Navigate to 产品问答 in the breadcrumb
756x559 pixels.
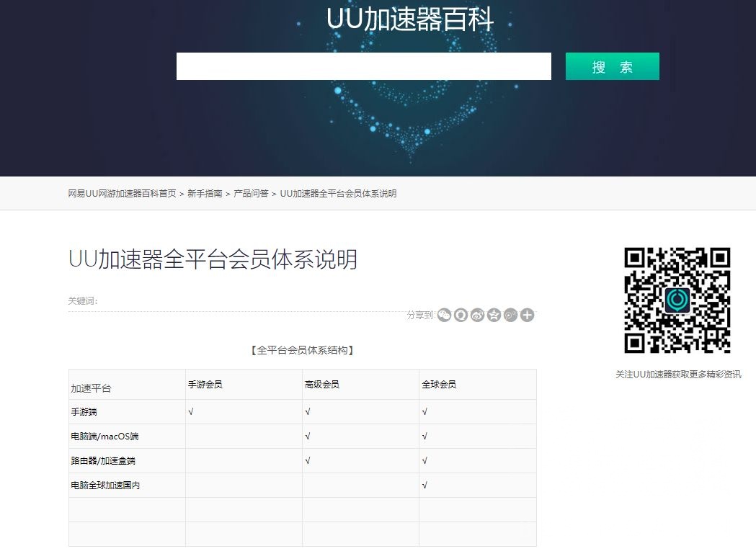pyautogui.click(x=251, y=194)
